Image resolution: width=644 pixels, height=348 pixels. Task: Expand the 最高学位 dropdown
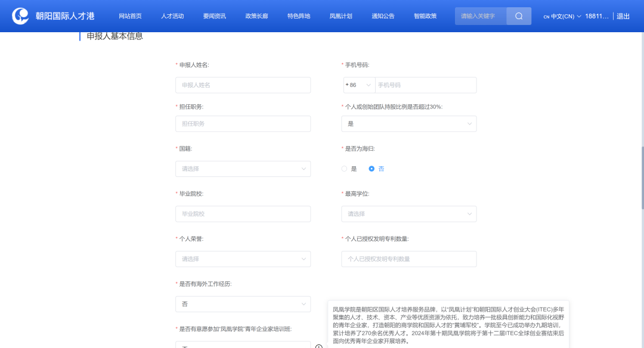point(409,214)
